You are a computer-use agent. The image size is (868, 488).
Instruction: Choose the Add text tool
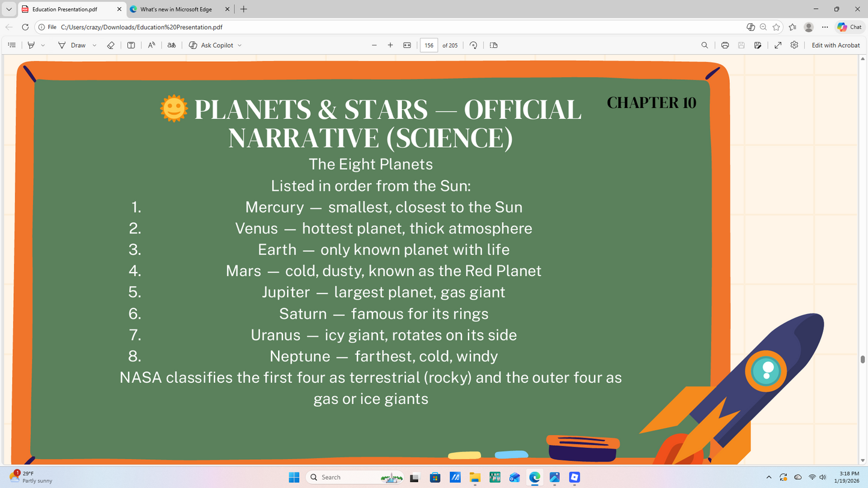pos(131,45)
